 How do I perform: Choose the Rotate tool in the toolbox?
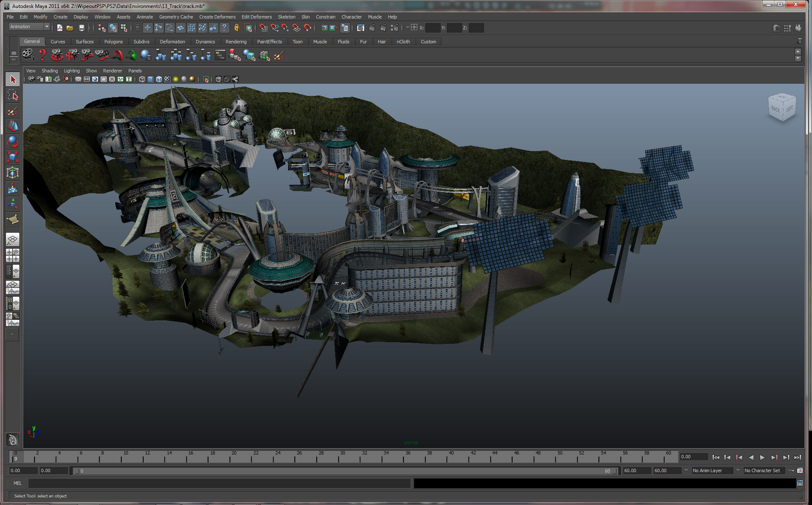pyautogui.click(x=13, y=141)
